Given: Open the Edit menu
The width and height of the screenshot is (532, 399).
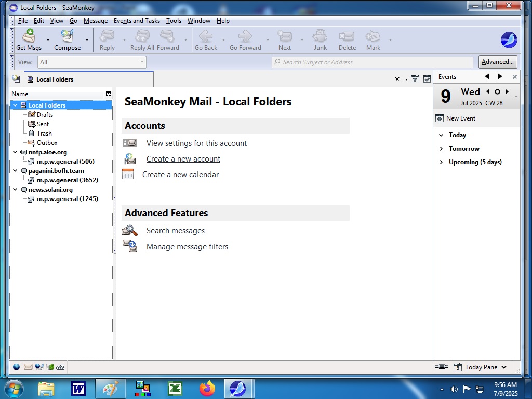Looking at the screenshot, I should [x=38, y=21].
